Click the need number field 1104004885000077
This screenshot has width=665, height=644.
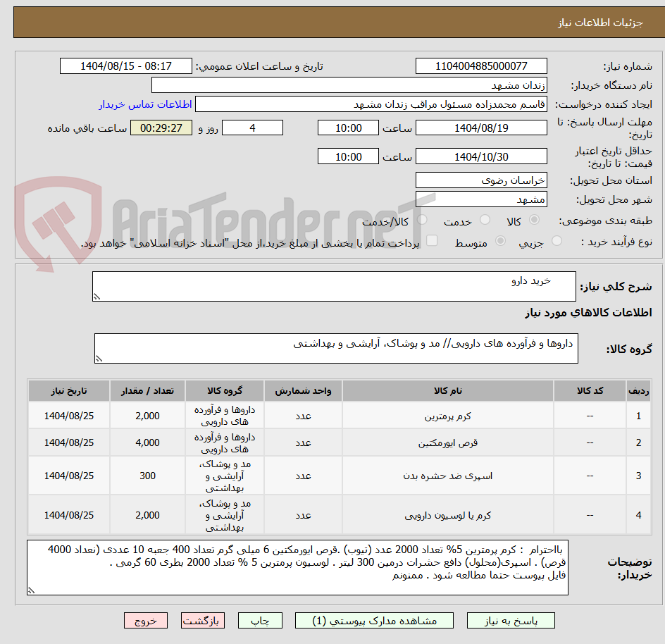(x=481, y=66)
